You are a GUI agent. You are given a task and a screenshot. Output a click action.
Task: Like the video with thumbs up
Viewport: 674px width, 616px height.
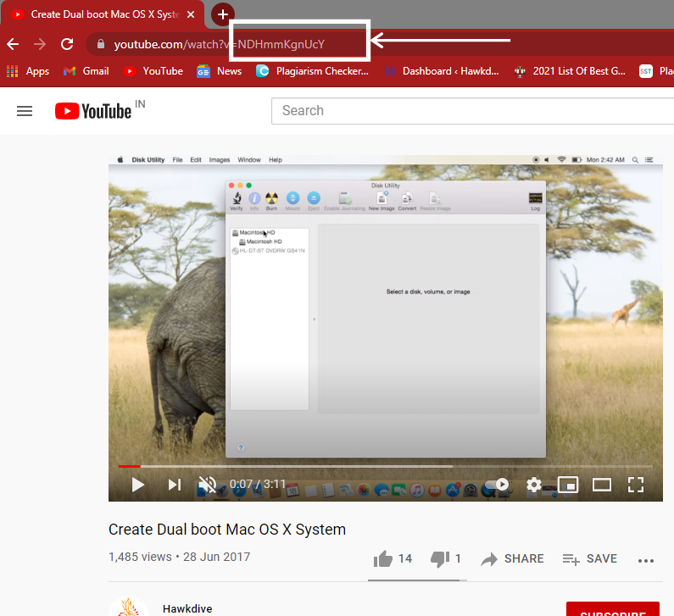(x=384, y=558)
